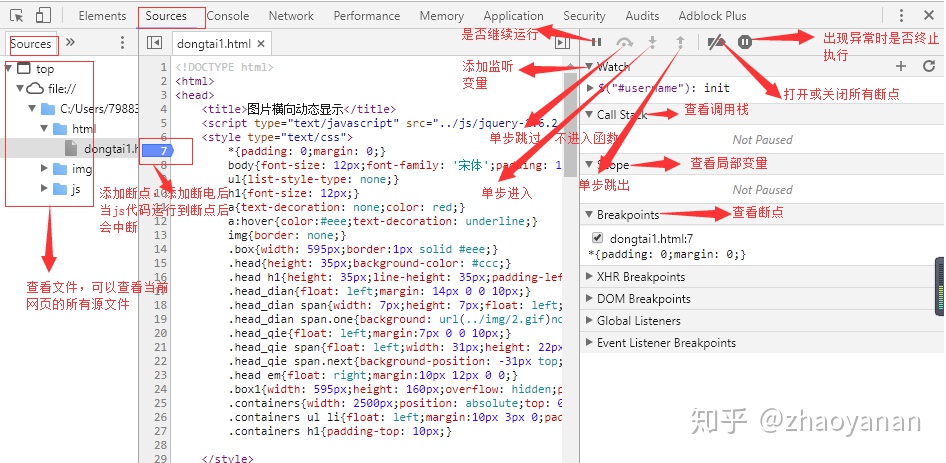Hide the file navigator sidebar

tap(154, 43)
